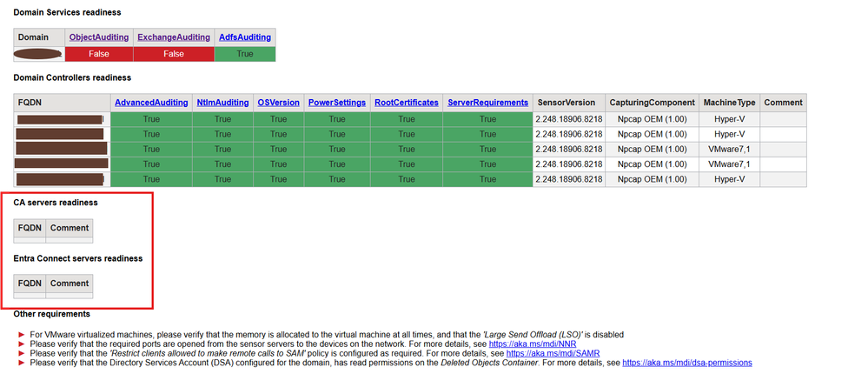Select the Domain Controllers readiness heading
The image size is (868, 374).
pyautogui.click(x=72, y=77)
